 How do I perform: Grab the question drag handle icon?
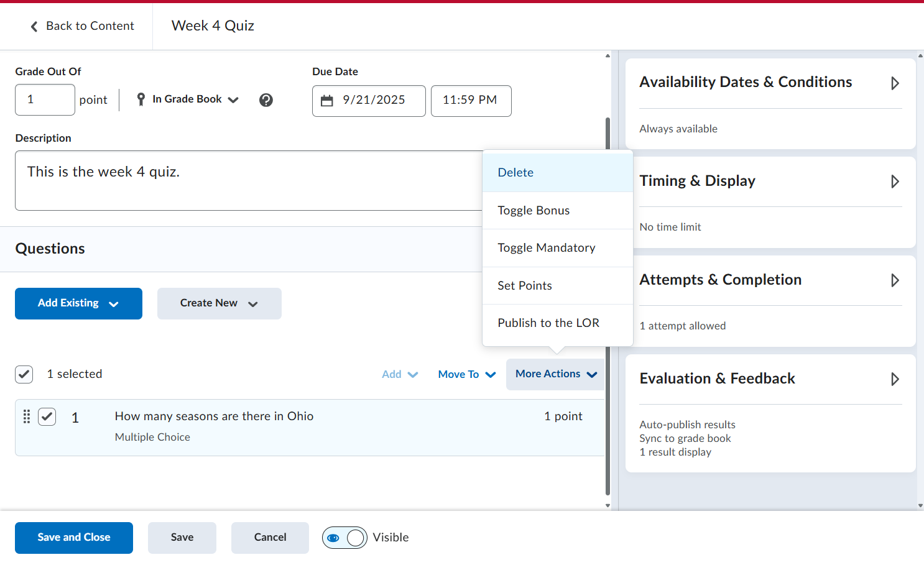(27, 416)
